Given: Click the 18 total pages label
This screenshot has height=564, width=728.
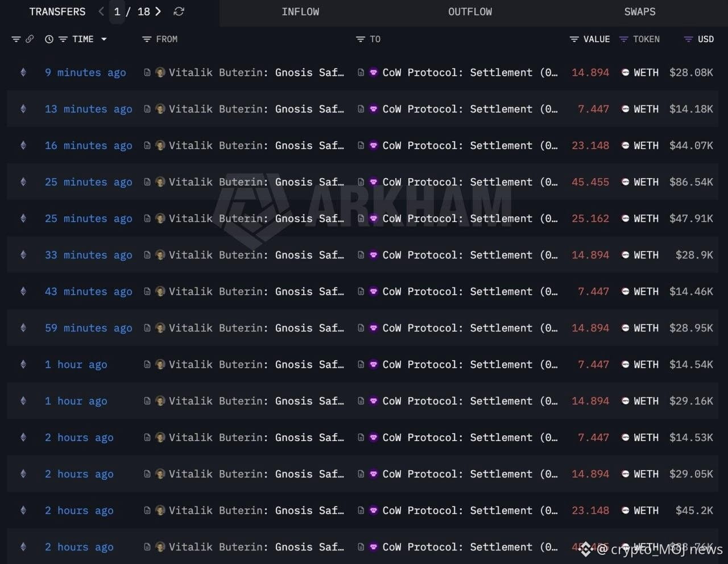Looking at the screenshot, I should (x=144, y=11).
